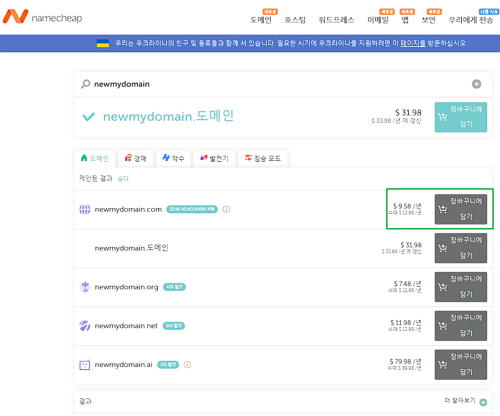Switch to the 짐승 모드 tab

tap(263, 158)
